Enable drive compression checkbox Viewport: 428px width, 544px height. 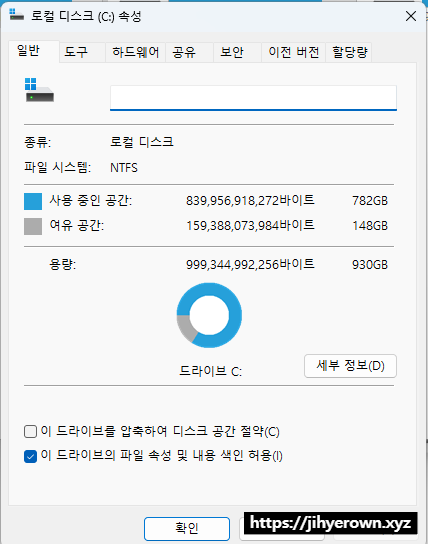point(31,432)
